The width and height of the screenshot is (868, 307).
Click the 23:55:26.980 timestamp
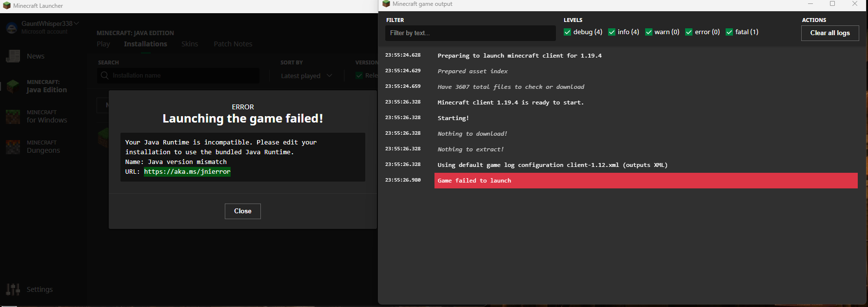403,180
